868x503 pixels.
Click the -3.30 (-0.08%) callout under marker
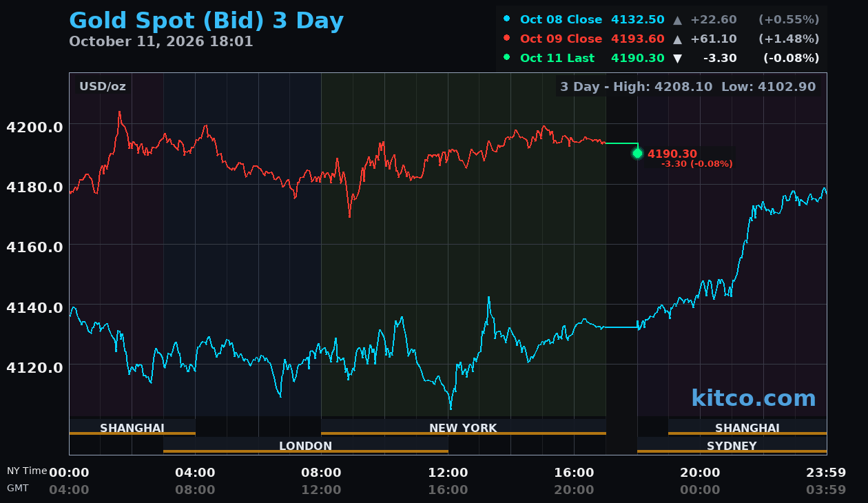tap(696, 164)
